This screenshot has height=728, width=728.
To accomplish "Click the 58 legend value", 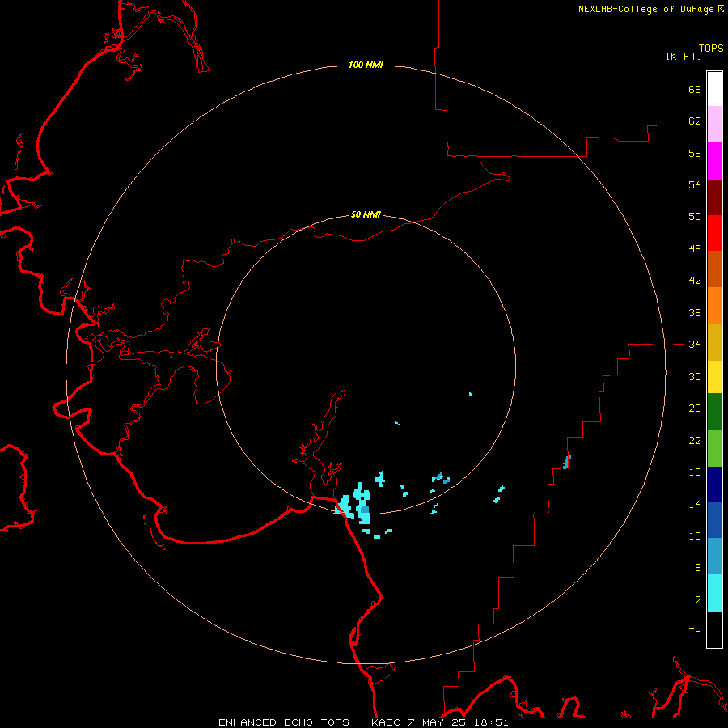I will click(x=695, y=153).
